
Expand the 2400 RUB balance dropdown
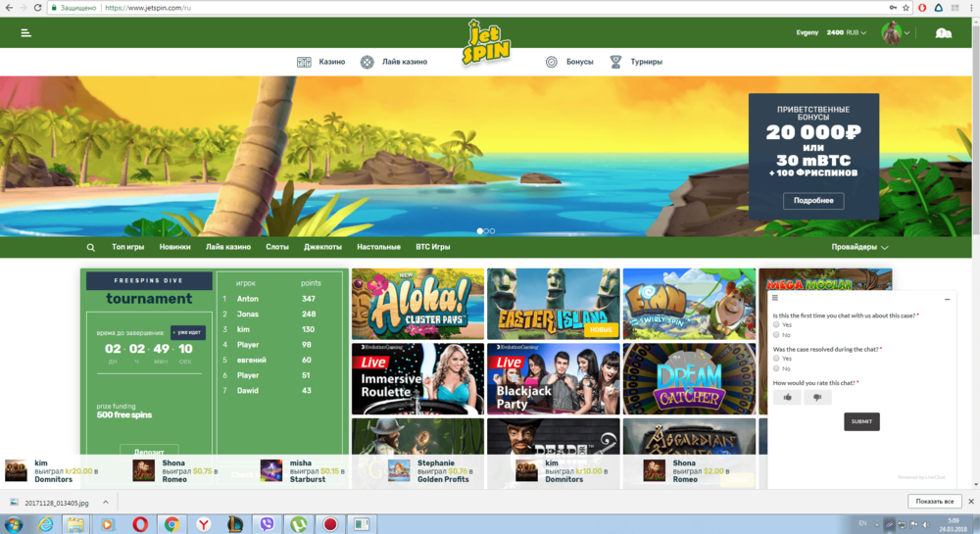coord(863,33)
